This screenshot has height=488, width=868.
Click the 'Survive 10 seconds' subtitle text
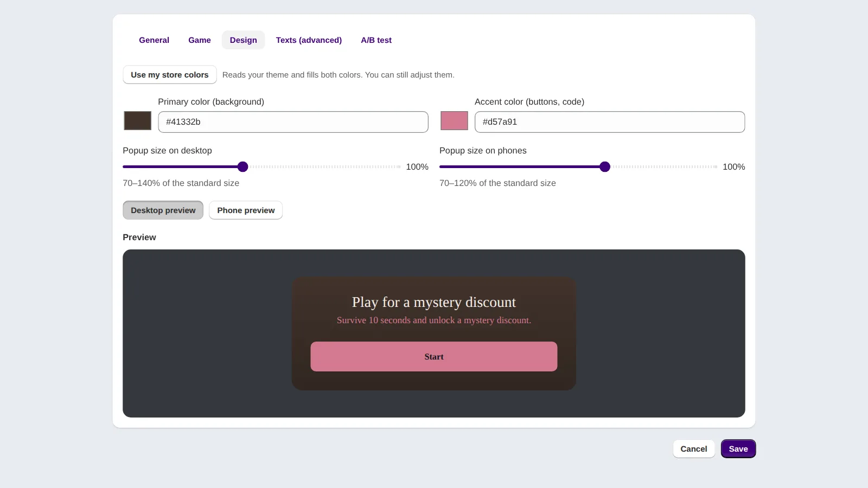[x=434, y=320]
